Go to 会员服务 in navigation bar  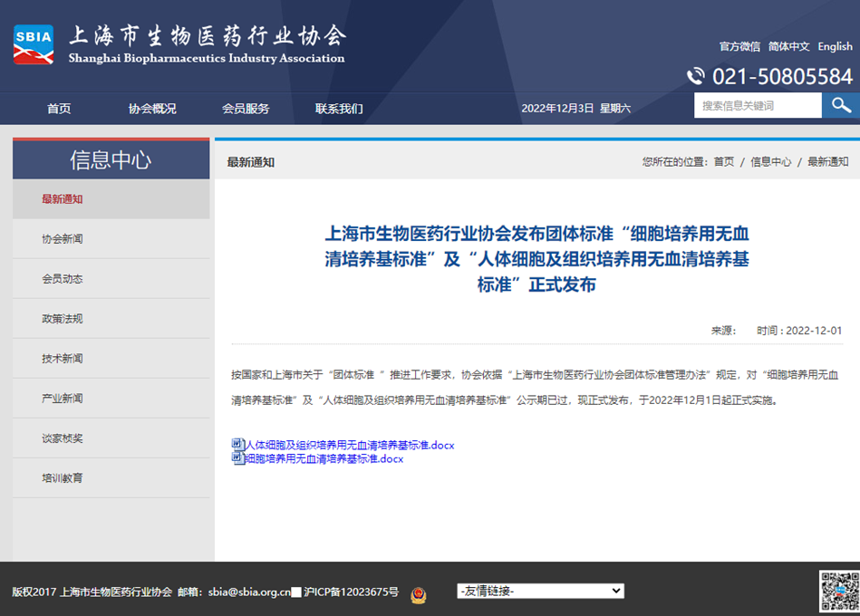point(246,109)
